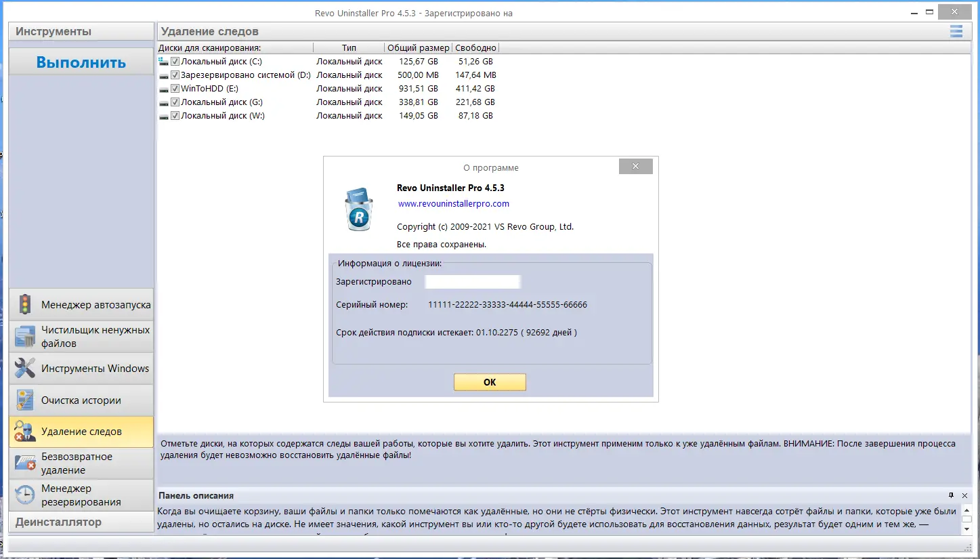Image resolution: width=980 pixels, height=559 pixels.
Task: Sort by Тип column header
Action: coord(349,47)
